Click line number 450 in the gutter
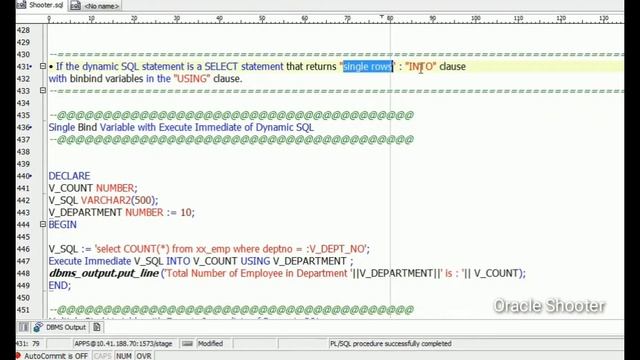640x360 pixels. tap(24, 298)
